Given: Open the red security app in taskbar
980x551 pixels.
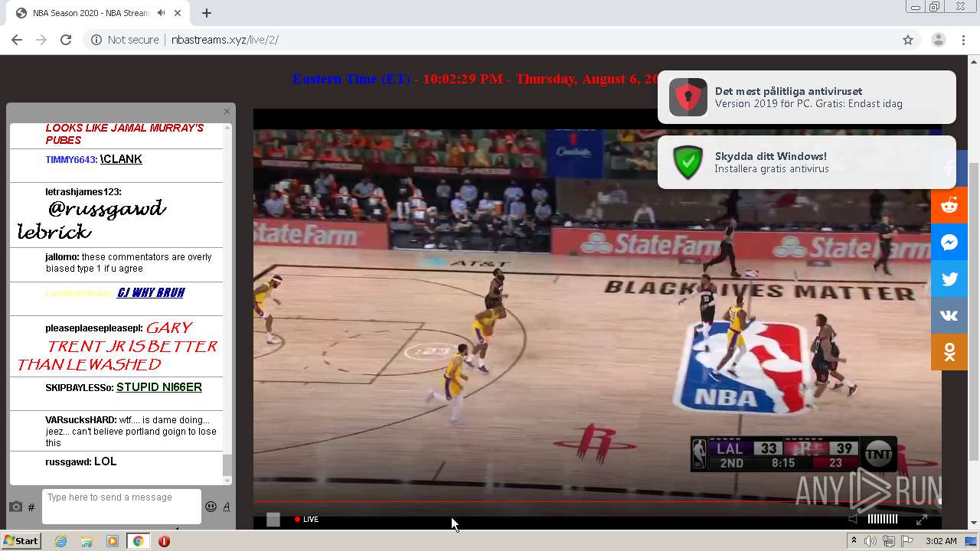Looking at the screenshot, I should pyautogui.click(x=164, y=541).
